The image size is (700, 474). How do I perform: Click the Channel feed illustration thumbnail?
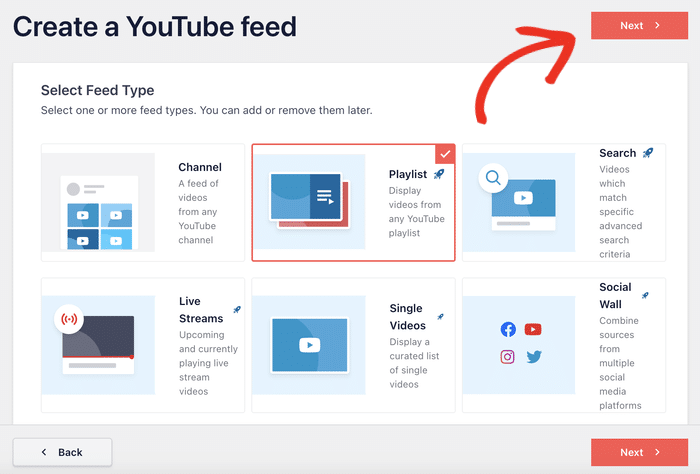coord(98,202)
